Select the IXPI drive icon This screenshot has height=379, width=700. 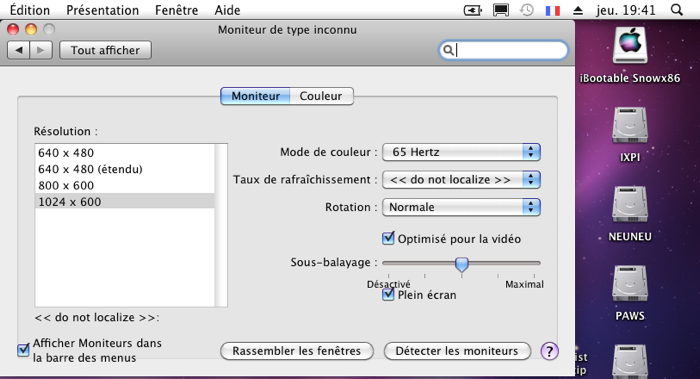point(630,125)
